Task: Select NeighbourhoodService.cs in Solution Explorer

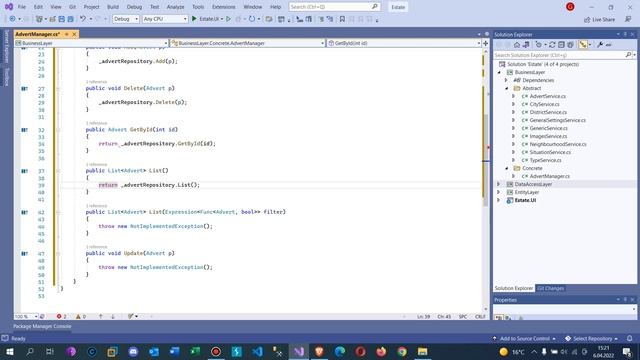Action: [558, 144]
